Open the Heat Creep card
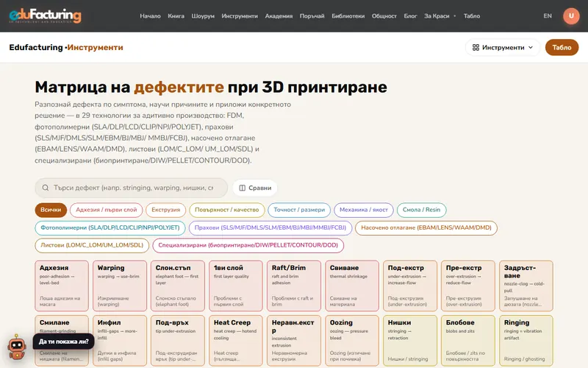The height and width of the screenshot is (368, 588). click(236, 341)
